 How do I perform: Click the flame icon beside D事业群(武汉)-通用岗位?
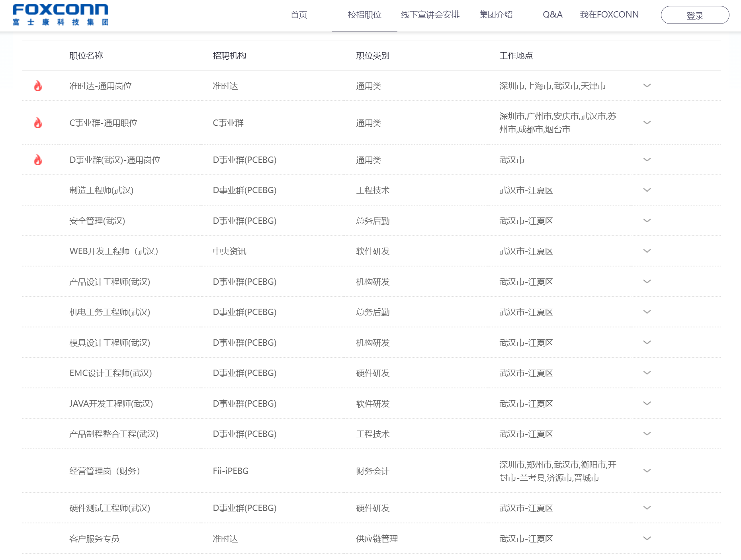[38, 160]
